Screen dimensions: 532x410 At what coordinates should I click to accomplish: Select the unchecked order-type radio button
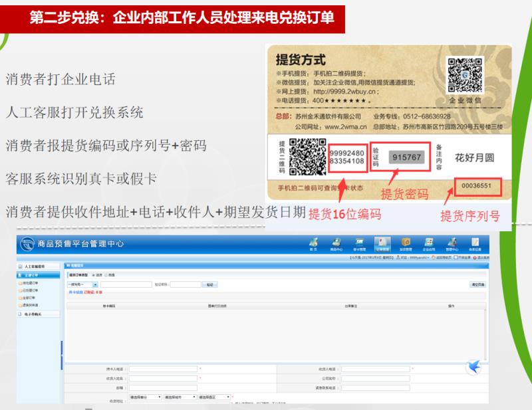point(106,275)
